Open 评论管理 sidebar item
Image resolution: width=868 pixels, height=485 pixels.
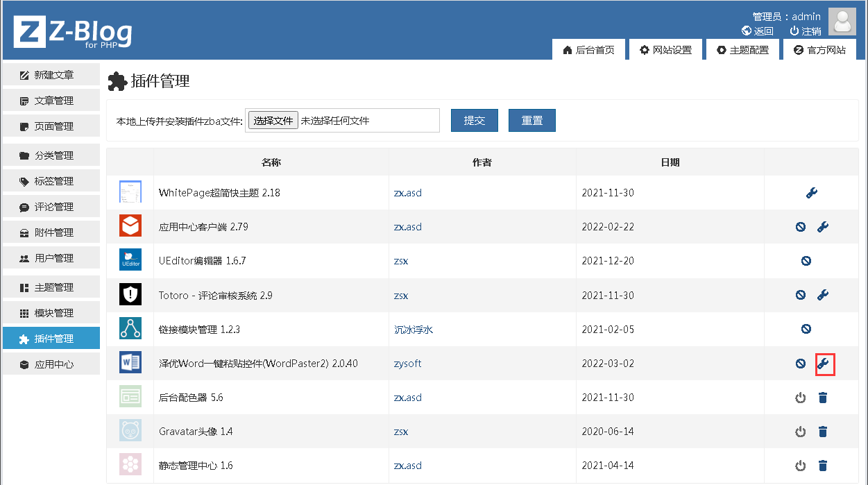[x=51, y=207]
